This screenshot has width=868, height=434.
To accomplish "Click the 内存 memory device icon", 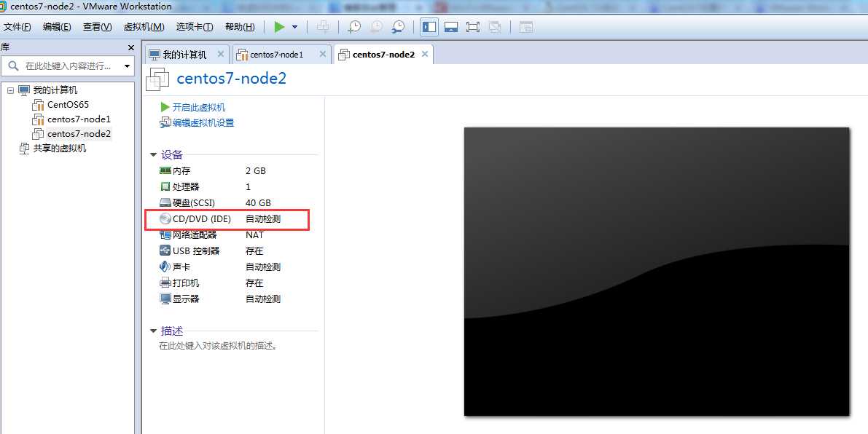I will 165,171.
